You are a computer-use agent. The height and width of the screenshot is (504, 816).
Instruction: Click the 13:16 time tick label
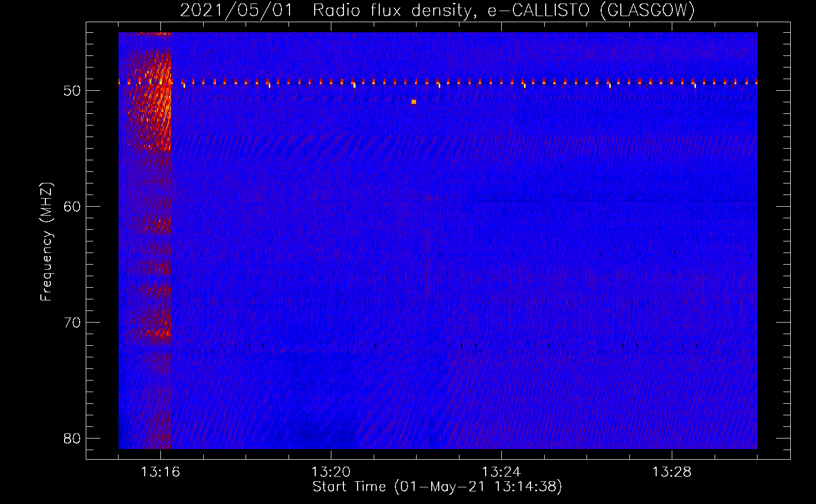pos(160,472)
